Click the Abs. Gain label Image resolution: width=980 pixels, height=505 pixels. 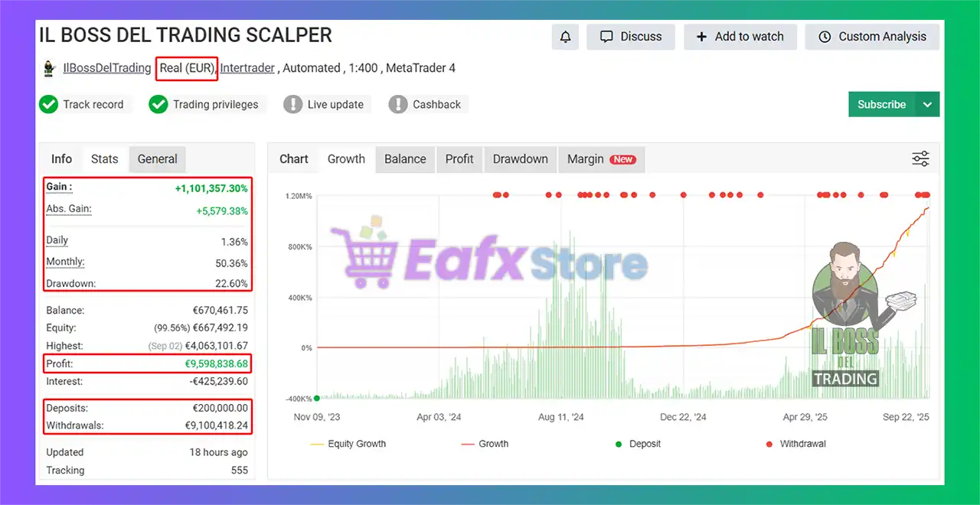point(69,209)
